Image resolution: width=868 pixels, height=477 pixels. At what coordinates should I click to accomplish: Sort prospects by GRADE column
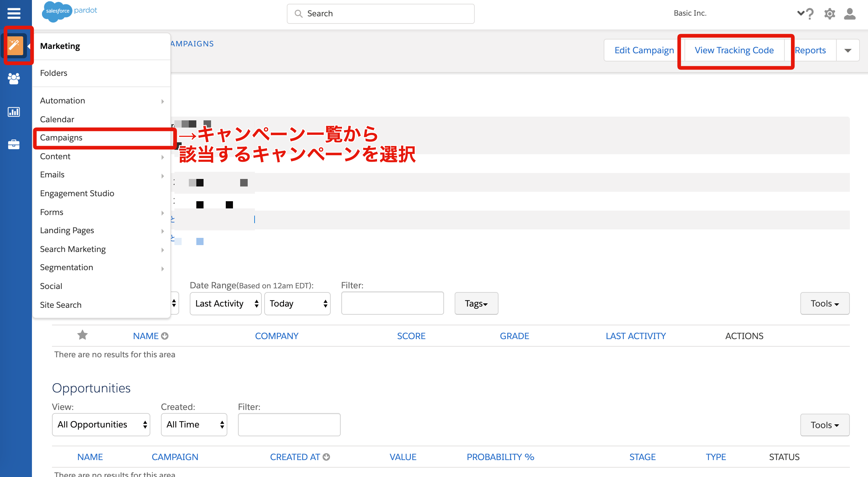click(x=514, y=336)
